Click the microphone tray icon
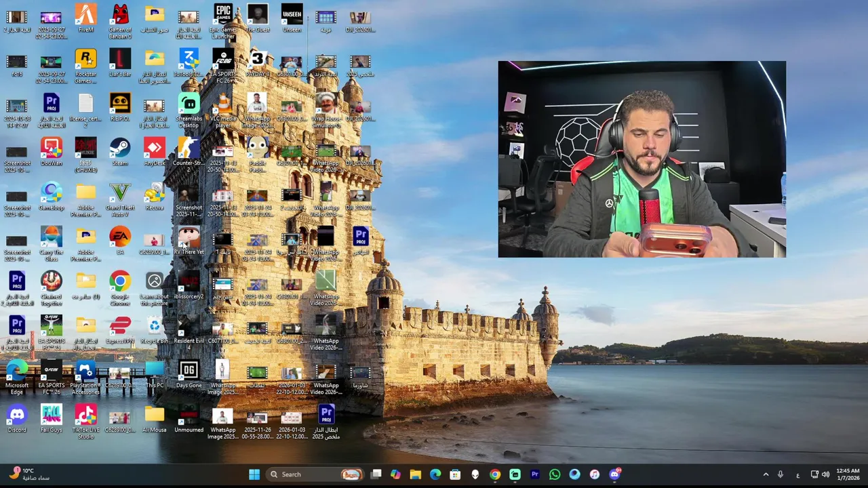The image size is (868, 488). coord(781,474)
